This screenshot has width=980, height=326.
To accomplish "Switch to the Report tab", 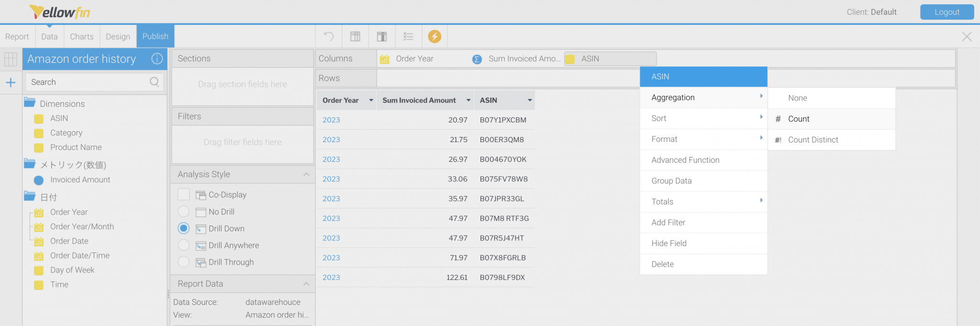I will point(17,36).
